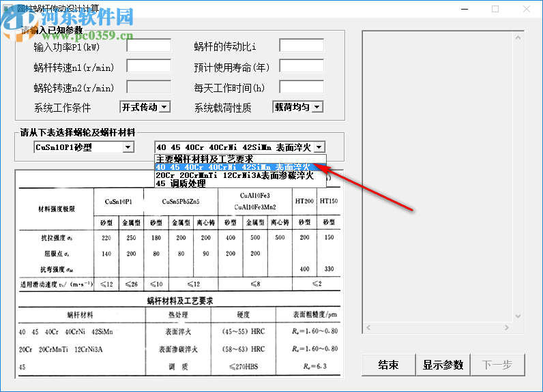The height and width of the screenshot is (392, 543).
Task: Click the results panel scroll-left arrow
Action: click(368, 327)
